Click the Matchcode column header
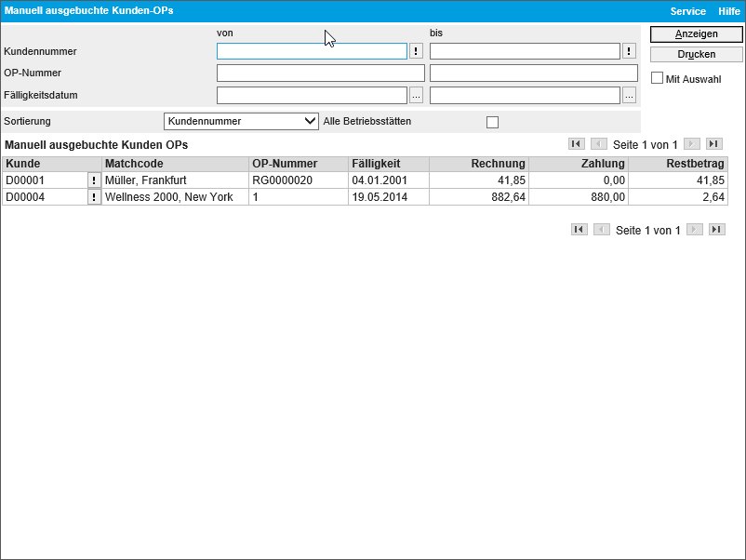746x560 pixels. pos(175,164)
